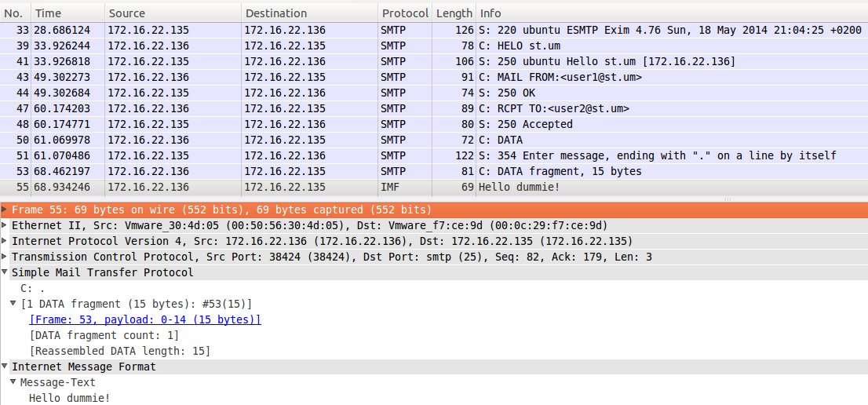Screen dimensions: 868x405
Task: Click the Frame 55: 69 bytes on wire row
Action: [434, 210]
